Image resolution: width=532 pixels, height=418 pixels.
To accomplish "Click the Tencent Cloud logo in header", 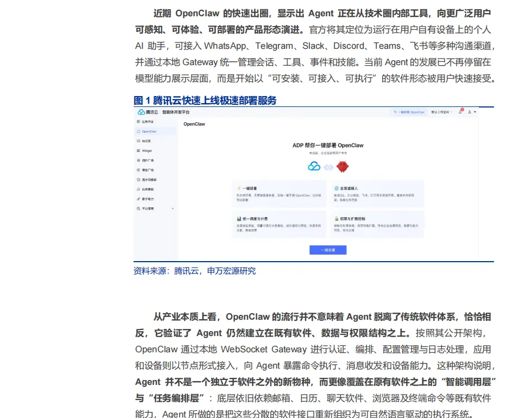I will point(148,112).
